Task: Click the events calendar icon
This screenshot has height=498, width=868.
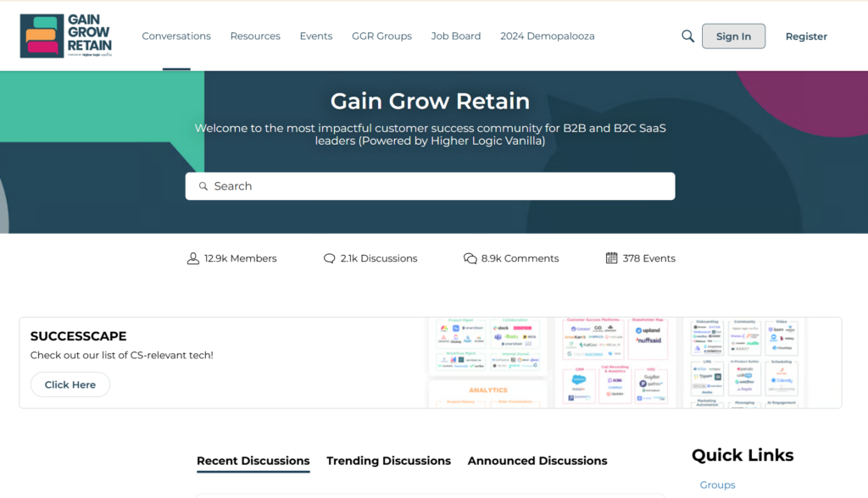Action: coord(611,257)
